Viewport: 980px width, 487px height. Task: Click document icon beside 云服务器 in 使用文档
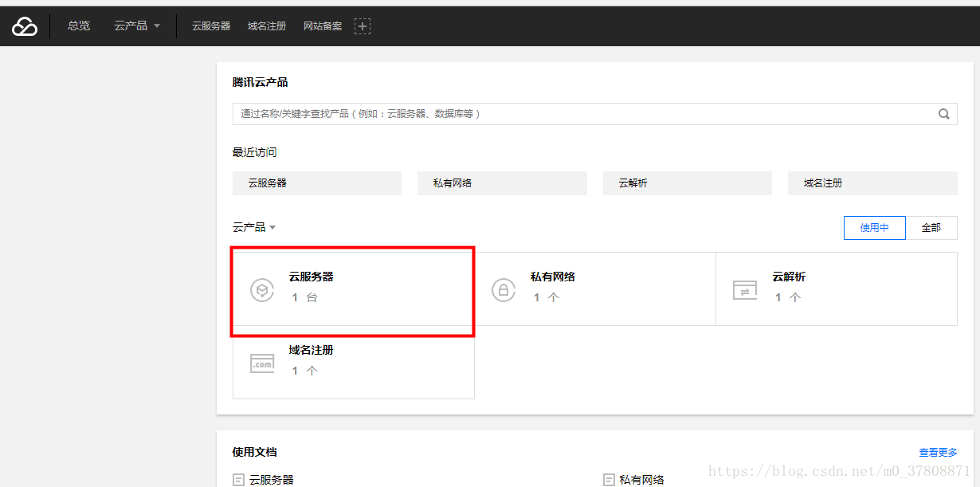point(238,480)
